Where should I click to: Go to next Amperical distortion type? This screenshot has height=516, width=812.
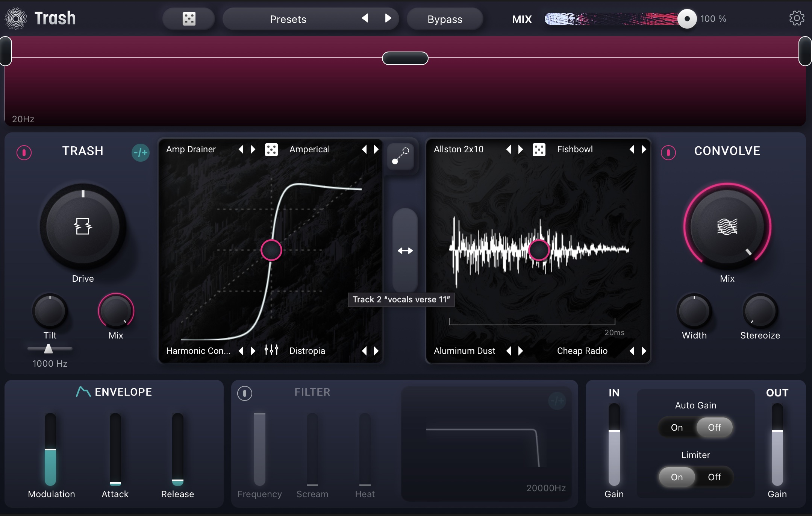pos(376,149)
